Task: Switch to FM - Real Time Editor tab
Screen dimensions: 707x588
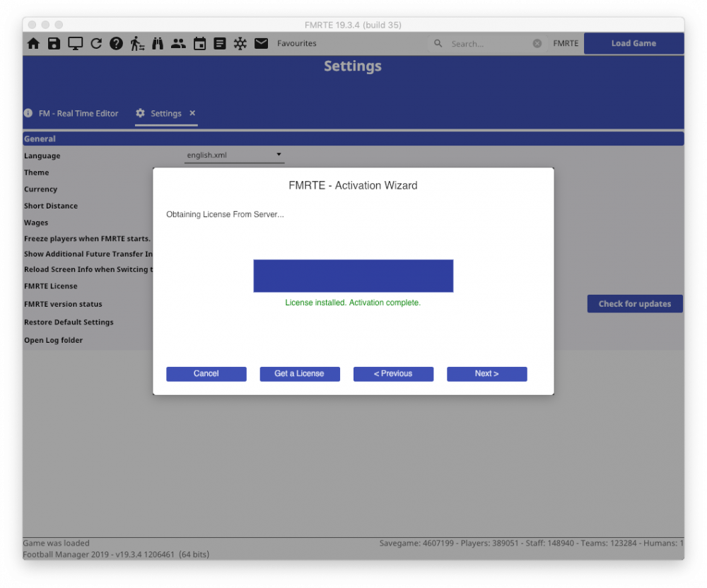Action: tap(78, 114)
